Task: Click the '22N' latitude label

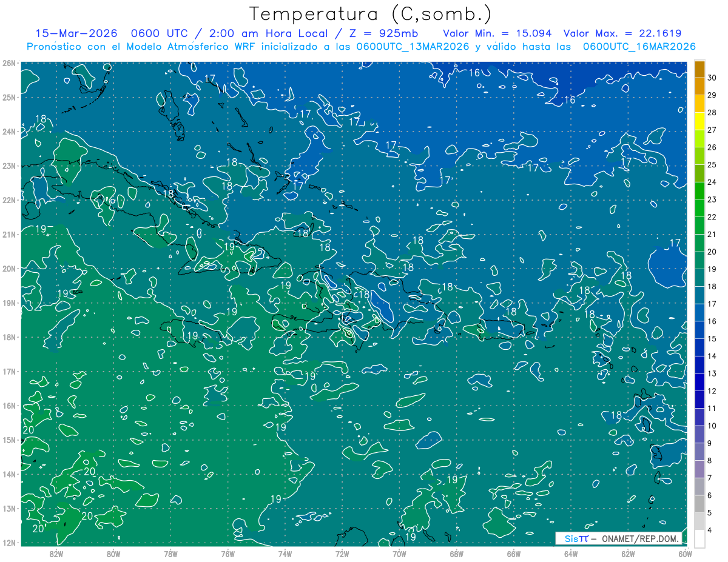Action: pyautogui.click(x=9, y=200)
